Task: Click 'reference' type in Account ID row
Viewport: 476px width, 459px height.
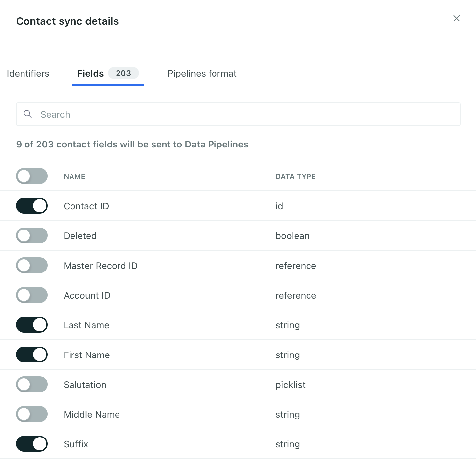Action: click(296, 295)
